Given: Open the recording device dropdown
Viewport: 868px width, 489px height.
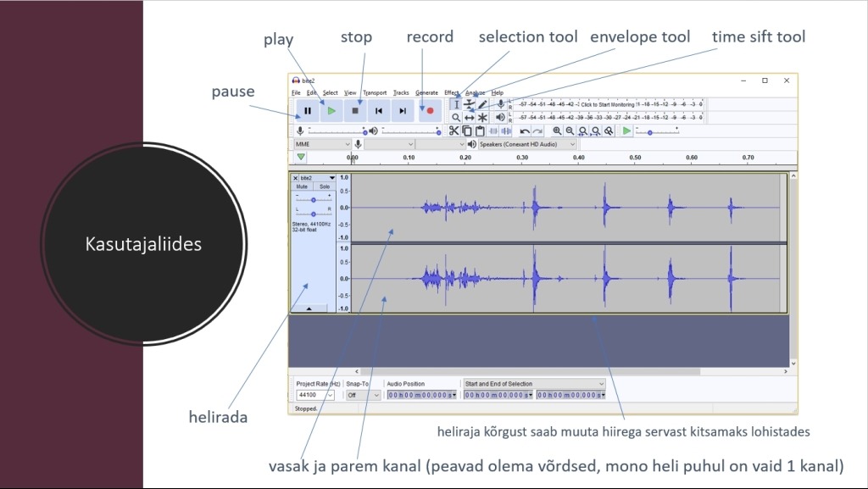Looking at the screenshot, I should tap(389, 144).
